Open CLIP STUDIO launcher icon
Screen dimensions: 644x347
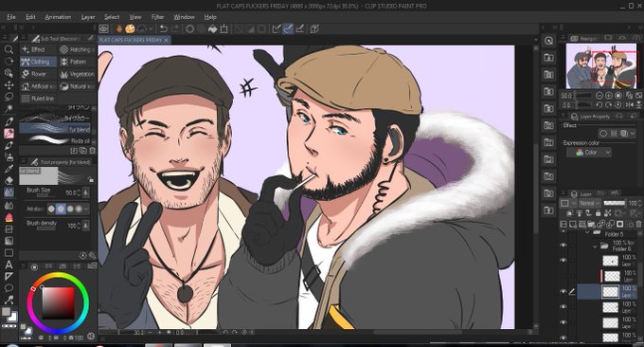[103, 28]
